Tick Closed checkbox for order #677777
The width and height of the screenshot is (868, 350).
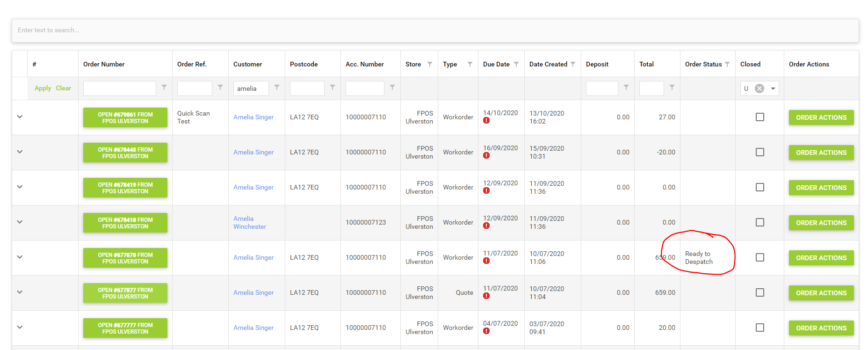tap(760, 328)
